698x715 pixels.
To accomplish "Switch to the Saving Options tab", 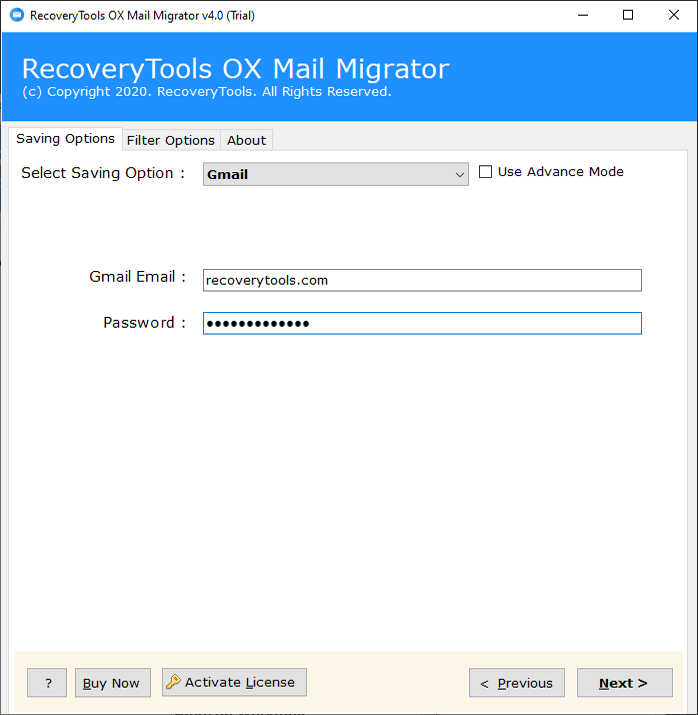I will point(65,139).
